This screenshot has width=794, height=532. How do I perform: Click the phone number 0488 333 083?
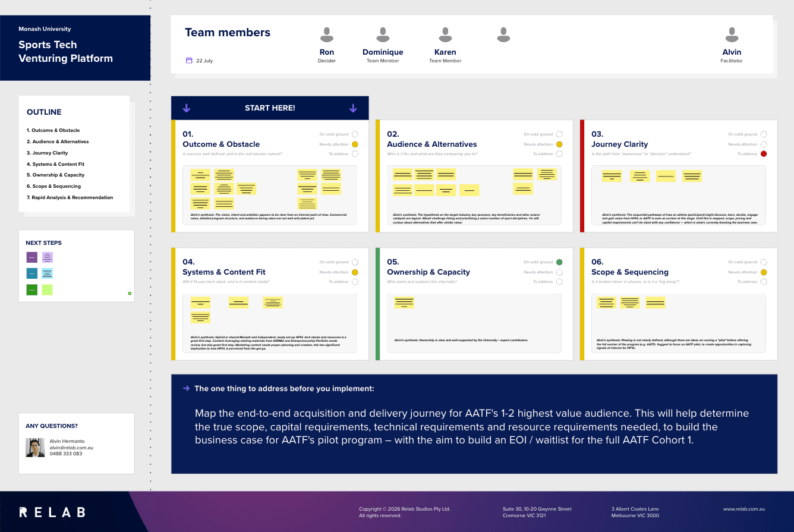[66, 454]
